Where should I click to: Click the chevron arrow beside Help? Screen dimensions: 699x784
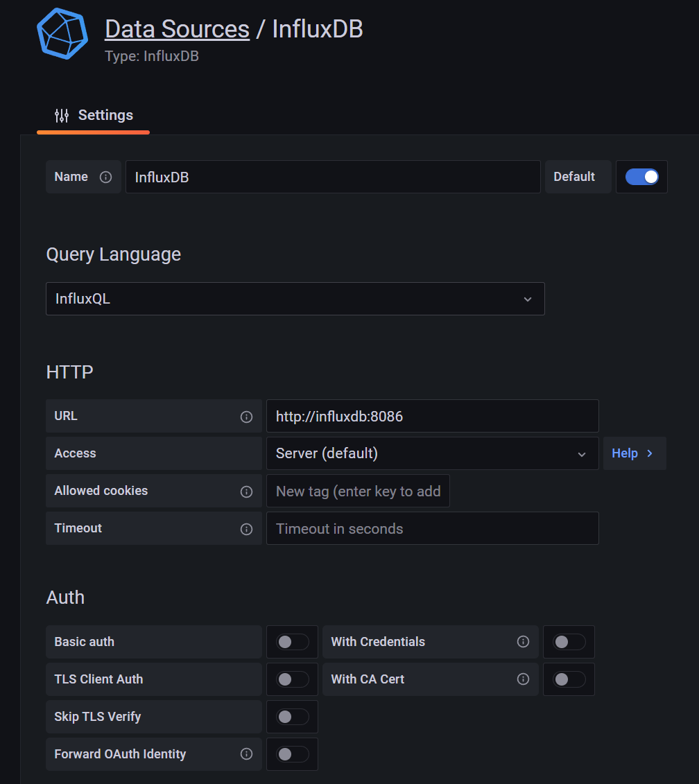point(650,453)
